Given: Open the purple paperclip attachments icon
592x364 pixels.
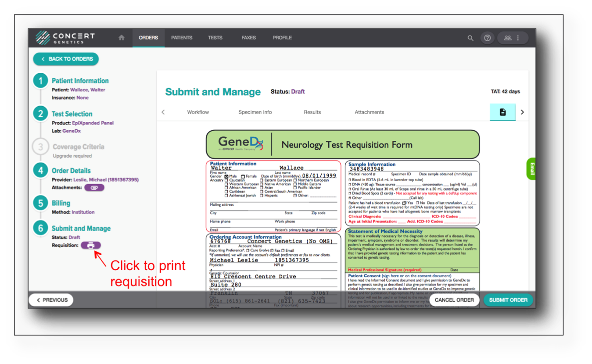Looking at the screenshot, I should pos(94,188).
